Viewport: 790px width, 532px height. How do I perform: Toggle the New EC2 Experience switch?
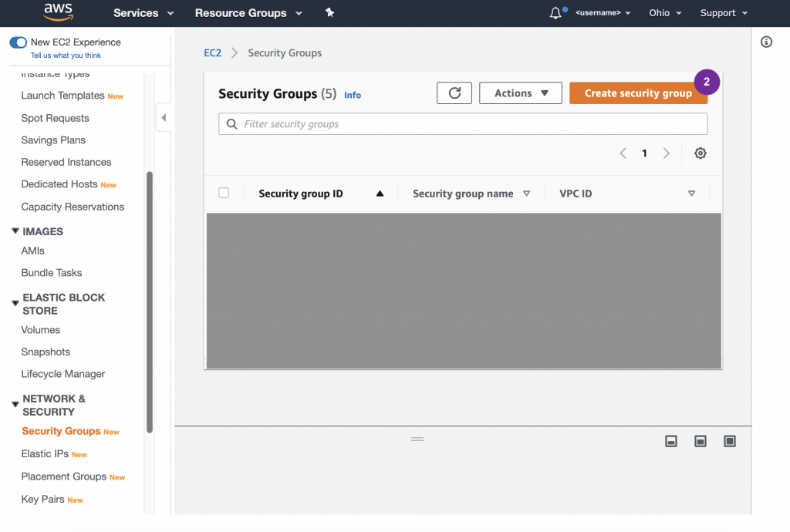coord(18,42)
